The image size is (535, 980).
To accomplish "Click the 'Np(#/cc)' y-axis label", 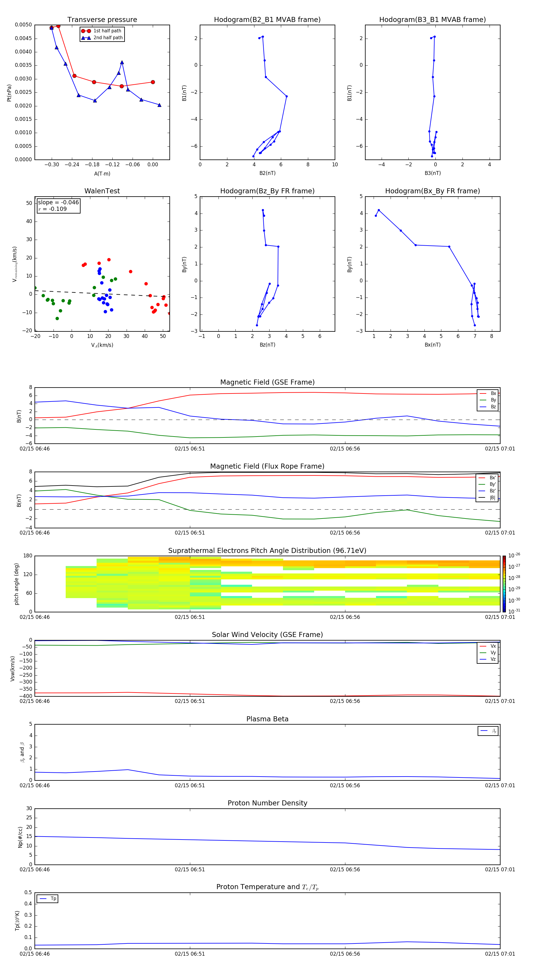I will tap(20, 837).
